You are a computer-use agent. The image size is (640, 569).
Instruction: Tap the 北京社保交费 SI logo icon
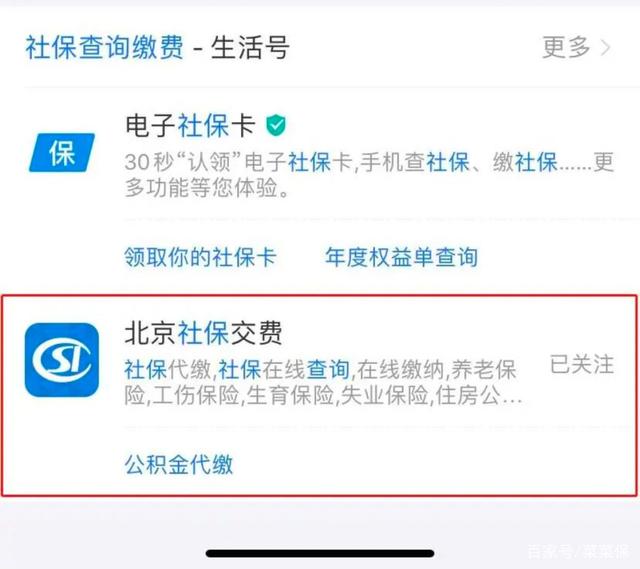62,360
